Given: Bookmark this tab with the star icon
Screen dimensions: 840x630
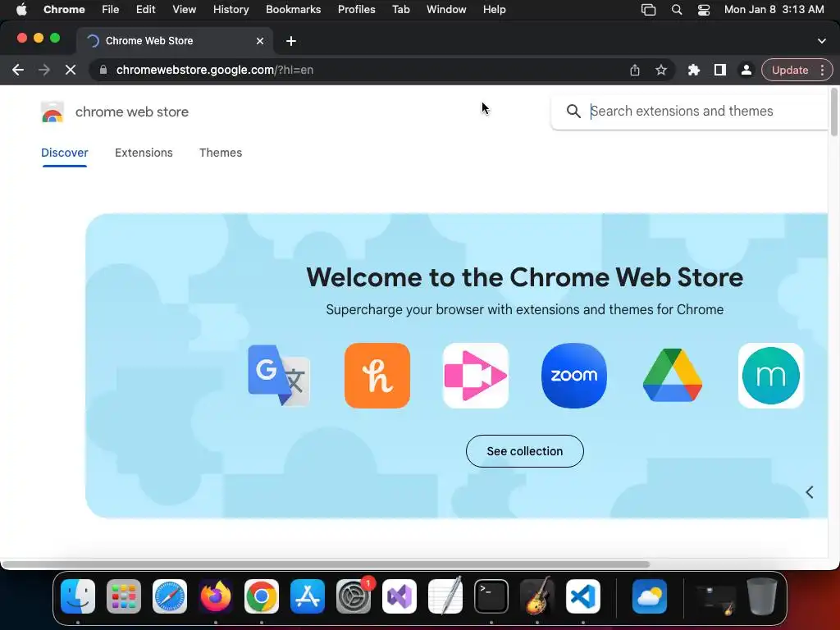Looking at the screenshot, I should (661, 71).
